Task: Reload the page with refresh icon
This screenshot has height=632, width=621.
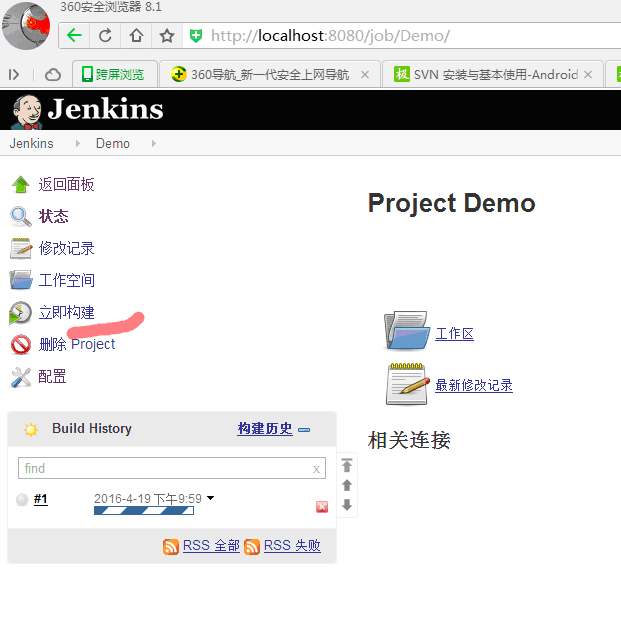Action: 105,36
